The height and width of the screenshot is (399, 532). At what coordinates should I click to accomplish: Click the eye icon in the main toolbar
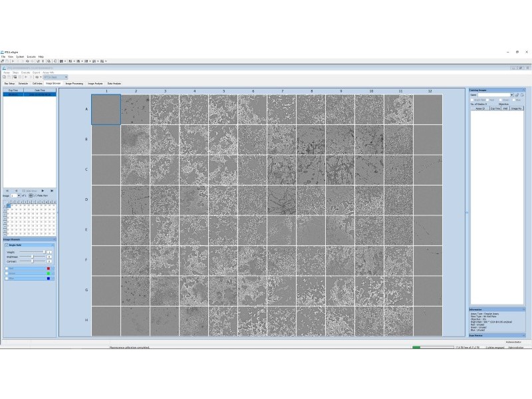click(27, 61)
